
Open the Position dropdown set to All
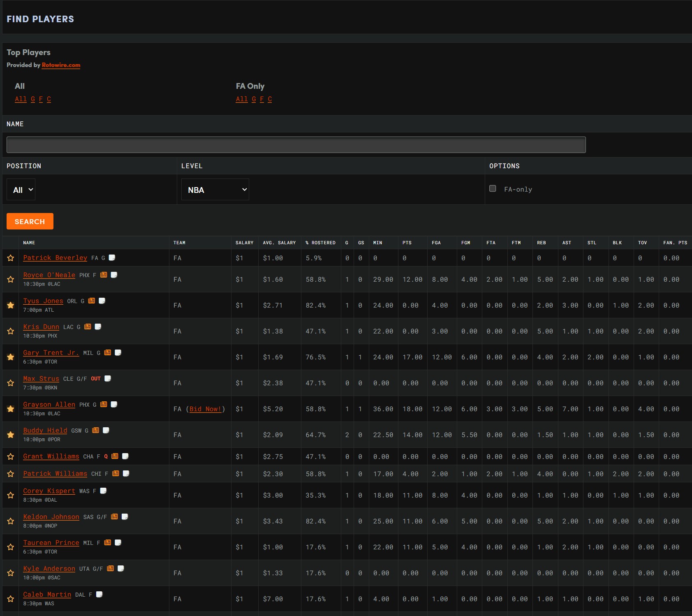click(x=21, y=190)
